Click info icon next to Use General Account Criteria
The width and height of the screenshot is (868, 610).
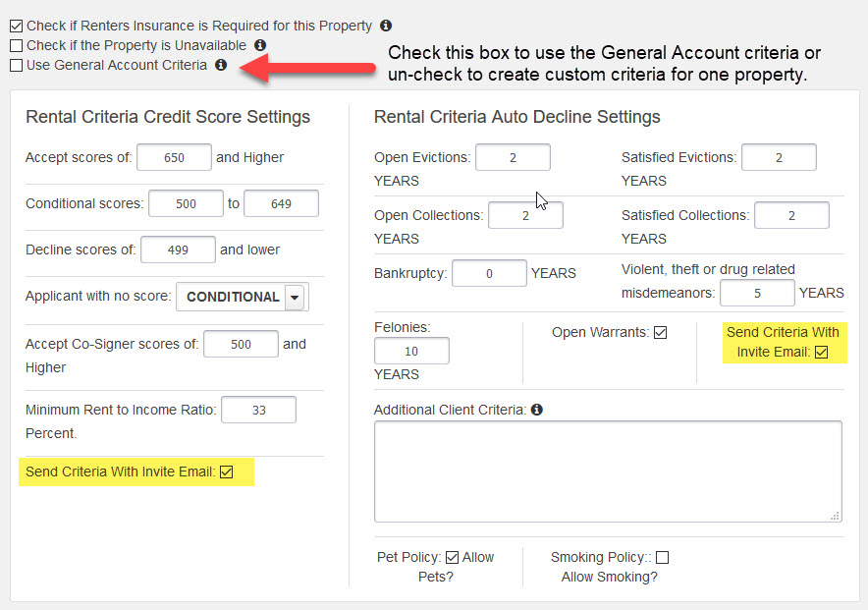[x=221, y=65]
